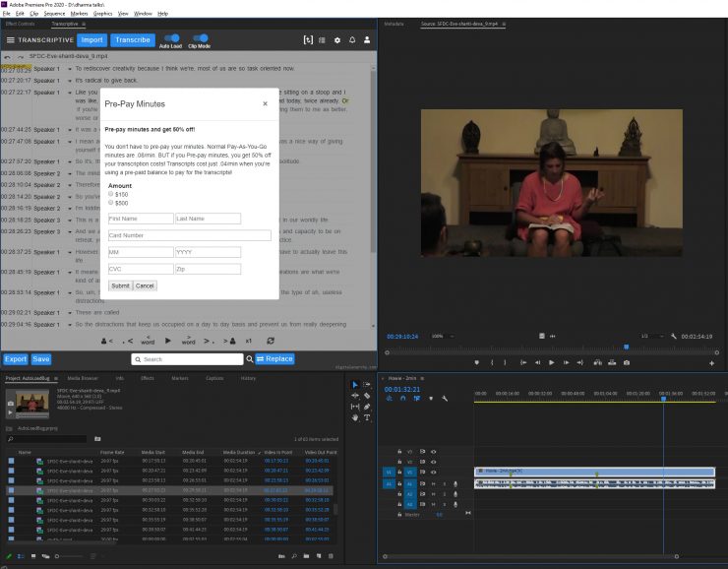Open the Source monitor zoom level dropdown

[x=441, y=336]
